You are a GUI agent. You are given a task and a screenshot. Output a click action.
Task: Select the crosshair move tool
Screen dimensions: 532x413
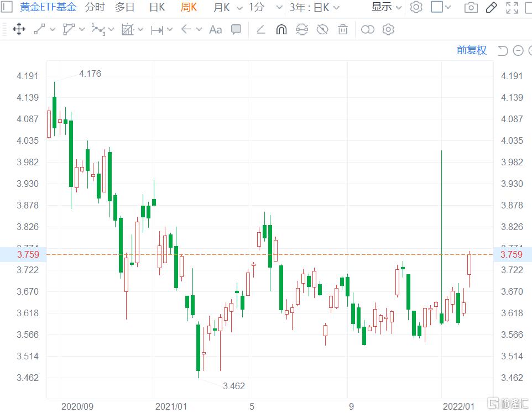pyautogui.click(x=19, y=29)
